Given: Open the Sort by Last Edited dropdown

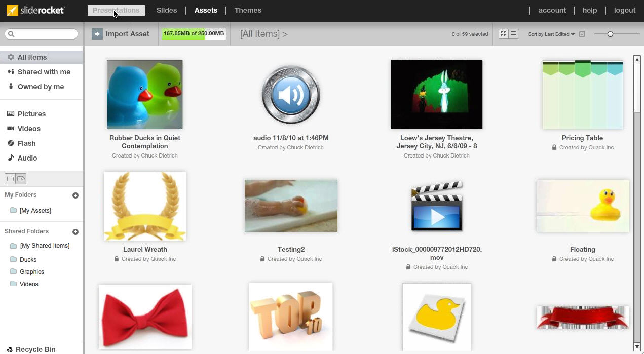Looking at the screenshot, I should (x=551, y=34).
